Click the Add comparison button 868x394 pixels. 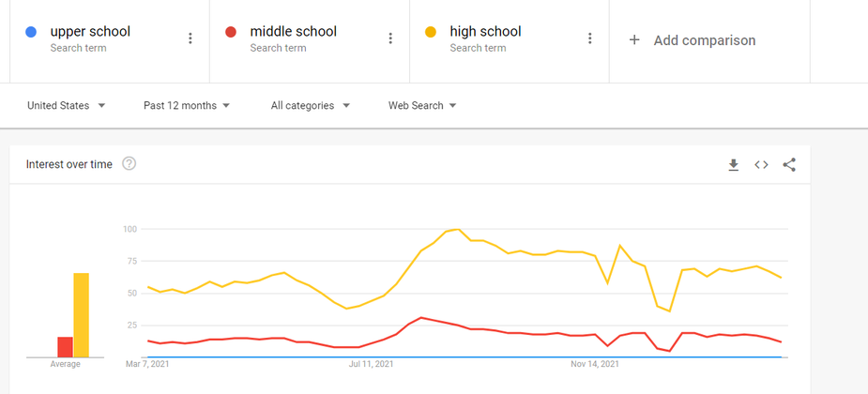click(692, 39)
